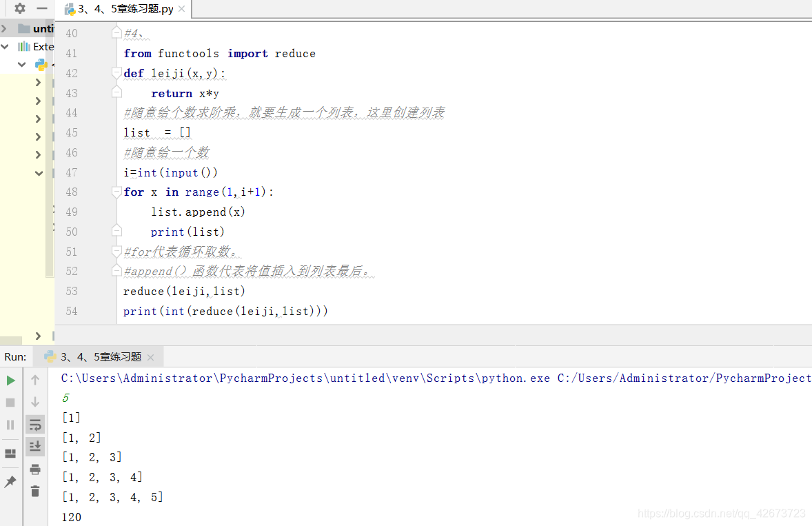
Task: Click line number 47 in the gutter
Action: 72,172
